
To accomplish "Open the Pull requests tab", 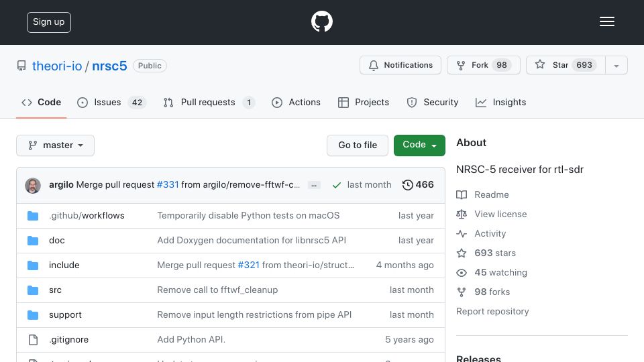I will tap(209, 102).
